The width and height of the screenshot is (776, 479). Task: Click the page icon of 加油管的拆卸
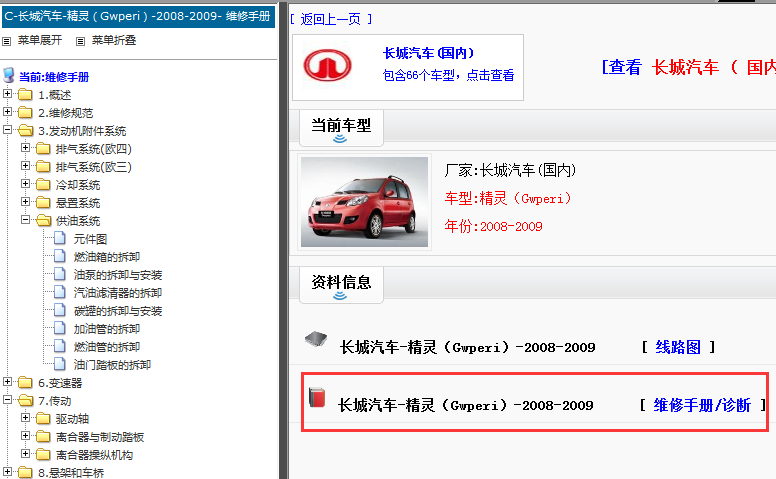(x=60, y=328)
